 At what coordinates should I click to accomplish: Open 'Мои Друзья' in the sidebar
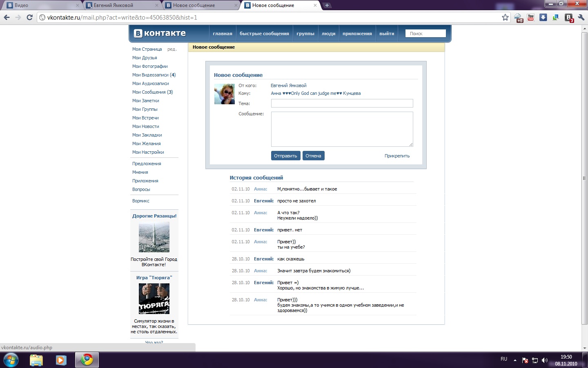click(x=145, y=58)
